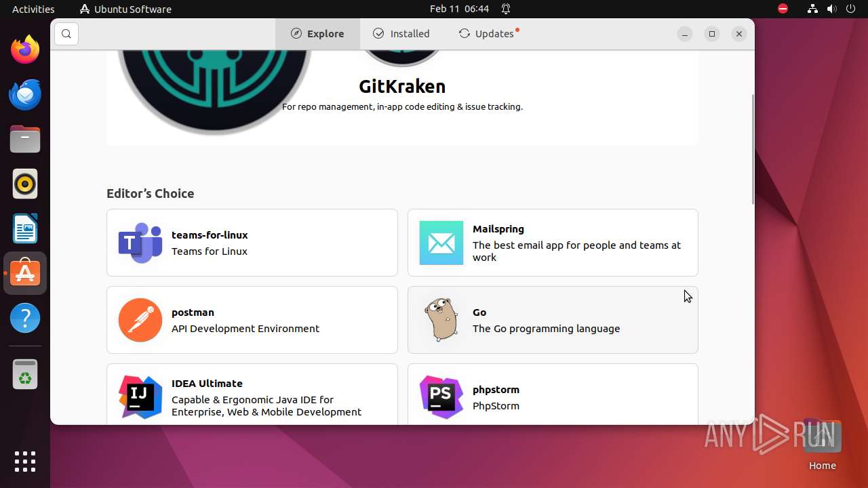Image resolution: width=868 pixels, height=488 pixels.
Task: Click the API Development Environment subtitle
Action: click(245, 329)
